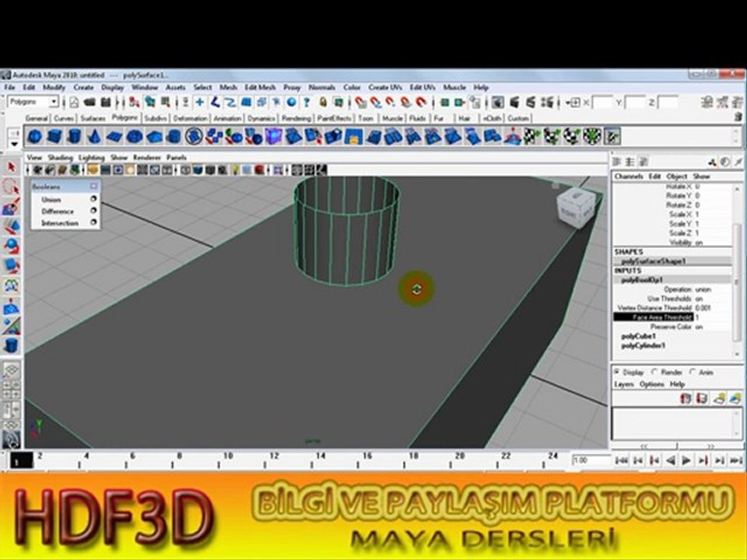Open the shelf menu down arrow
The height and width of the screenshot is (560, 747).
pyautogui.click(x=14, y=144)
